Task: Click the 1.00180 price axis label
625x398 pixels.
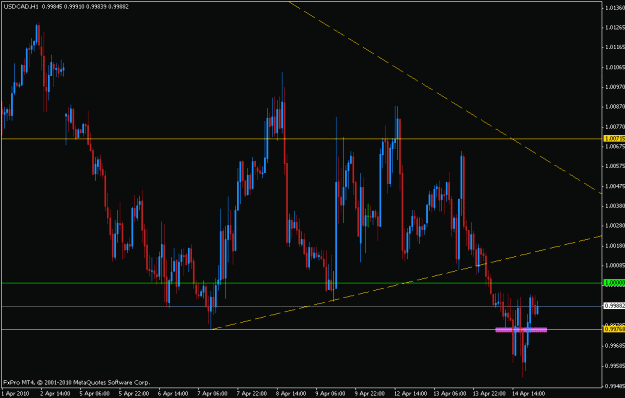Action: click(x=615, y=245)
